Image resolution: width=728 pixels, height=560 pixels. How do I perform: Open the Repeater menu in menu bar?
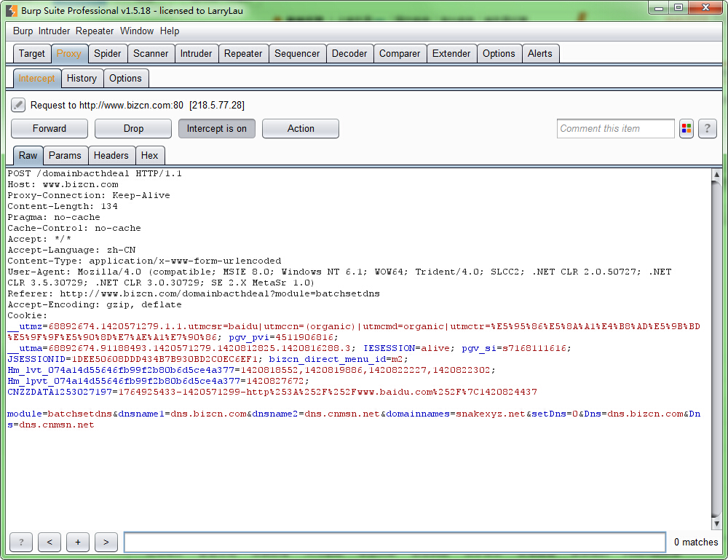pyautogui.click(x=94, y=31)
